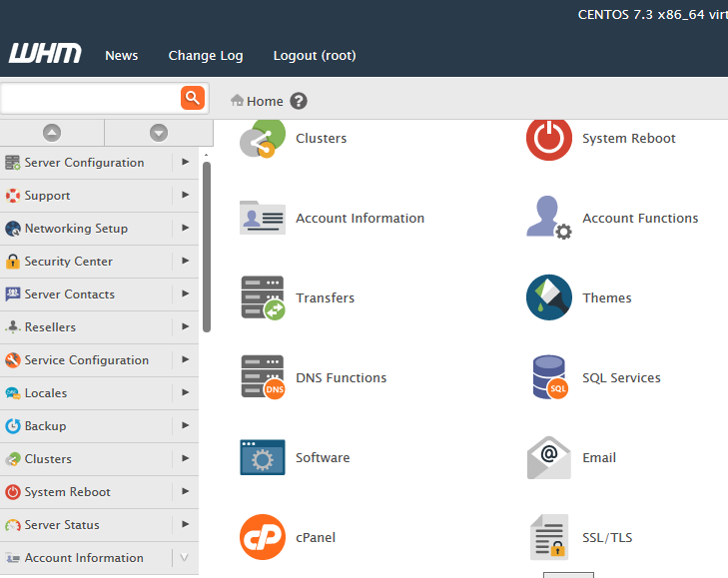Image resolution: width=728 pixels, height=578 pixels.
Task: Expand Service Configuration arrow in sidebar
Action: click(186, 359)
